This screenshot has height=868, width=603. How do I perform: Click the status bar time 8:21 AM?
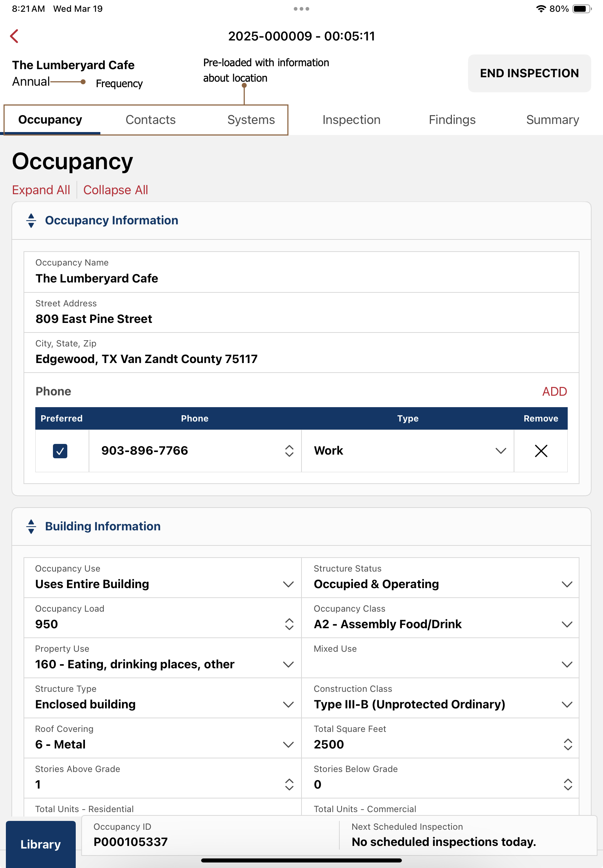[x=28, y=9]
